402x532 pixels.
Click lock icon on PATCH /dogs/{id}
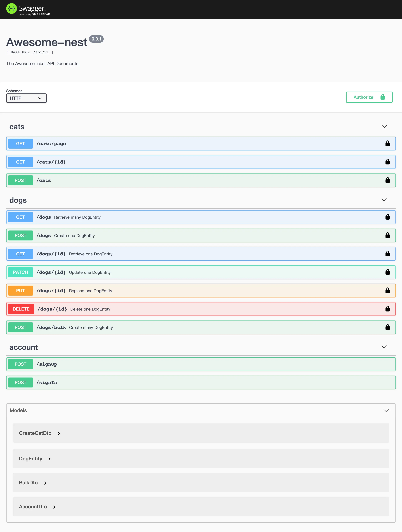point(387,272)
